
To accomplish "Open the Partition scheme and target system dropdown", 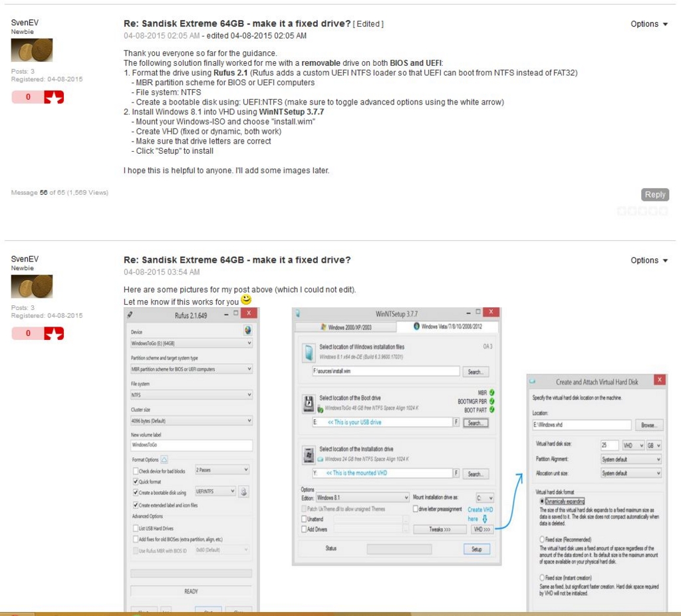I will click(192, 369).
